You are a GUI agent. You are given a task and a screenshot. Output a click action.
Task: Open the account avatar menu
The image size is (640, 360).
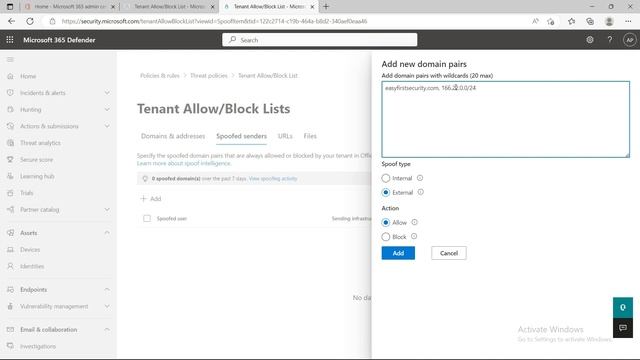coord(629,40)
